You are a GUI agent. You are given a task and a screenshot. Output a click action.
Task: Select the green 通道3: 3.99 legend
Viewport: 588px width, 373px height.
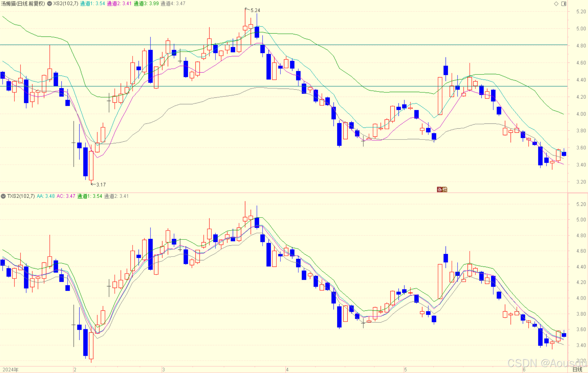pos(146,4)
